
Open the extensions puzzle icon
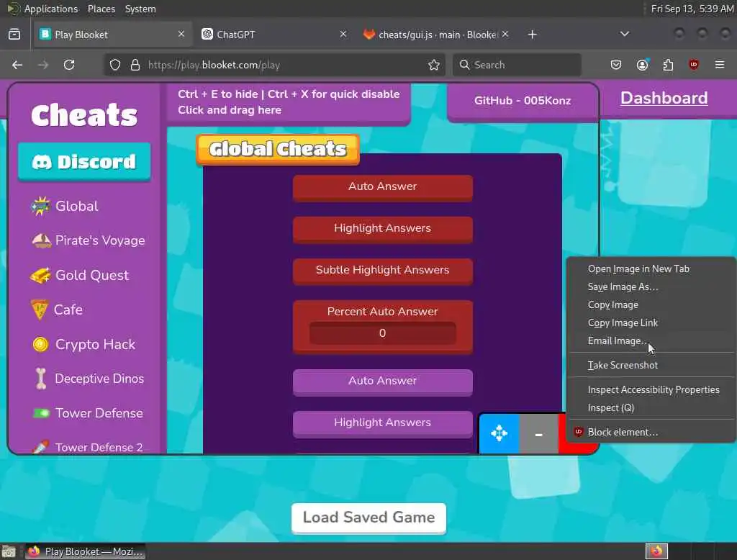pos(668,65)
